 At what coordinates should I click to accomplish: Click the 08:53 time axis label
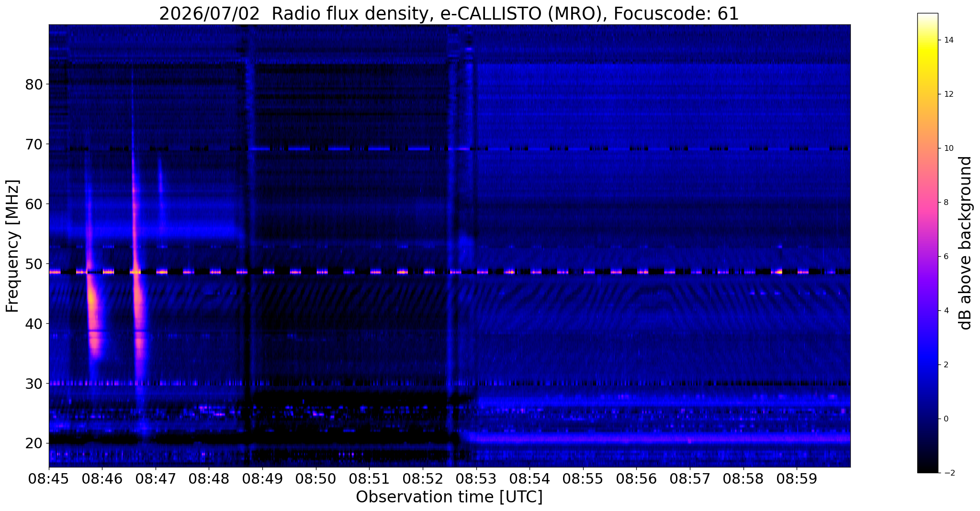[476, 478]
